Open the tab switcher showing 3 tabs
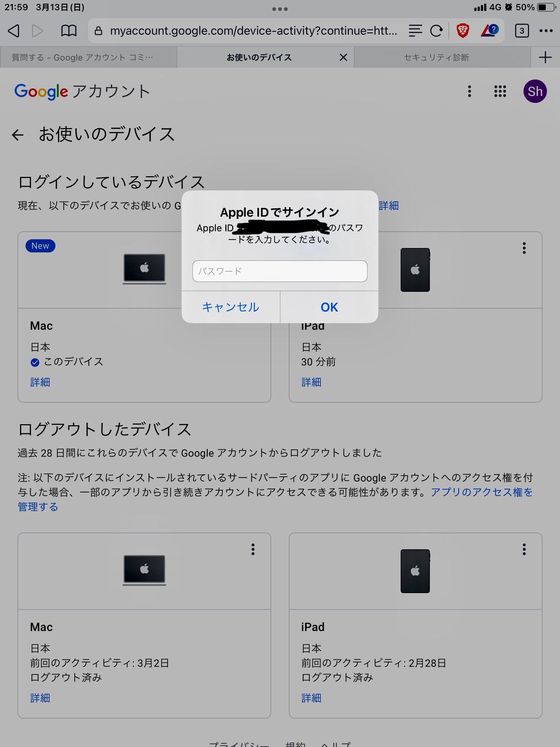 522,31
